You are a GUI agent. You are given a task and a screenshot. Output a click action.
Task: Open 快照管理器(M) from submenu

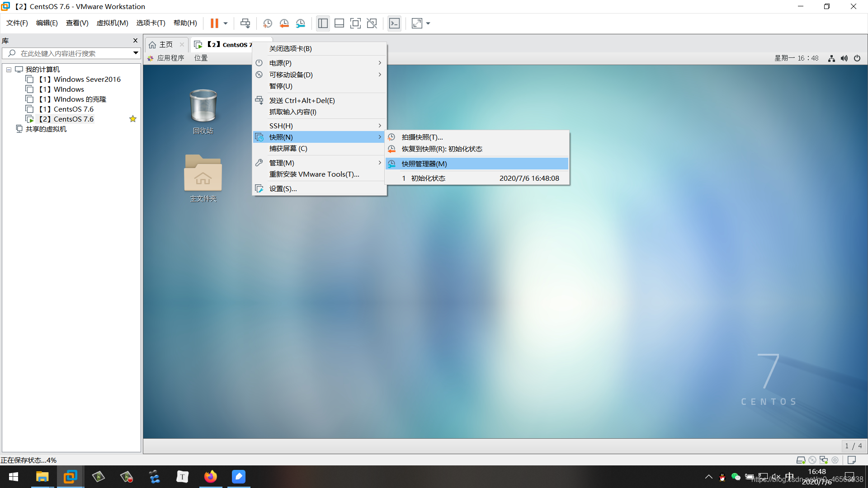click(477, 164)
